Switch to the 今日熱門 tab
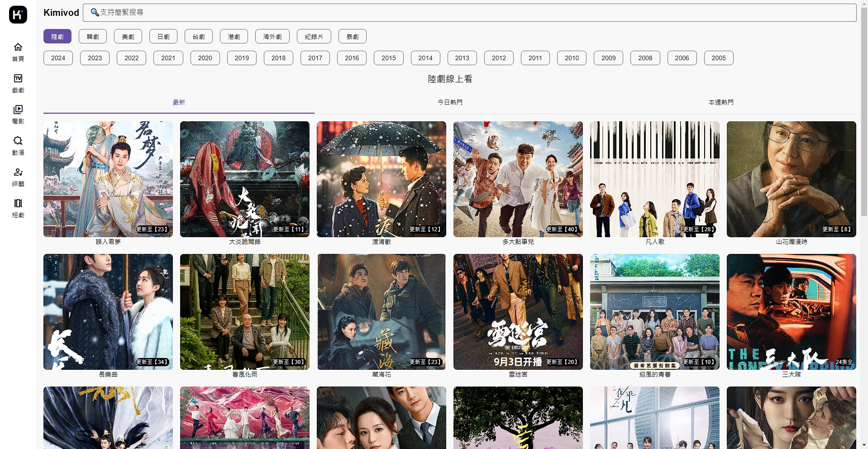Viewport: 868px width, 449px height. click(450, 102)
